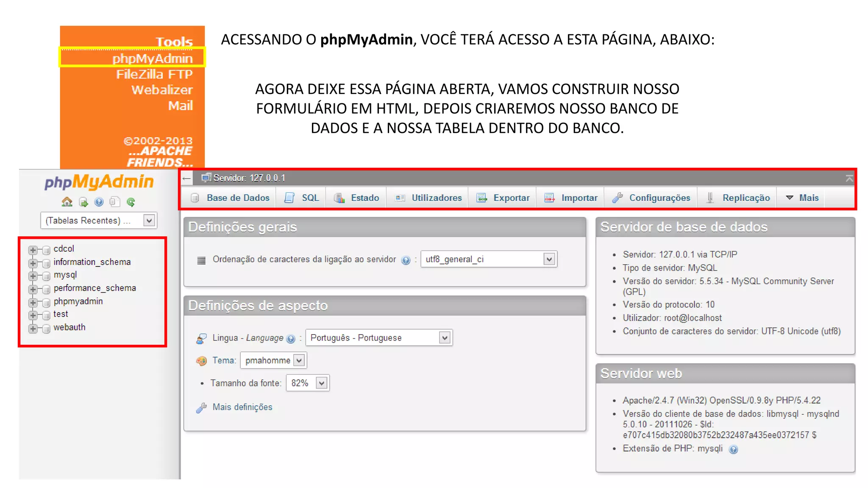
Task: Open the pmahomme theme dropdown
Action: 273,360
